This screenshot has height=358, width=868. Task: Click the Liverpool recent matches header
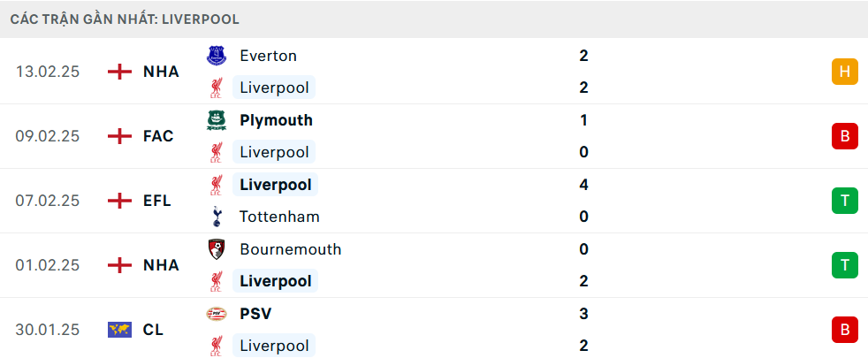coord(125,19)
